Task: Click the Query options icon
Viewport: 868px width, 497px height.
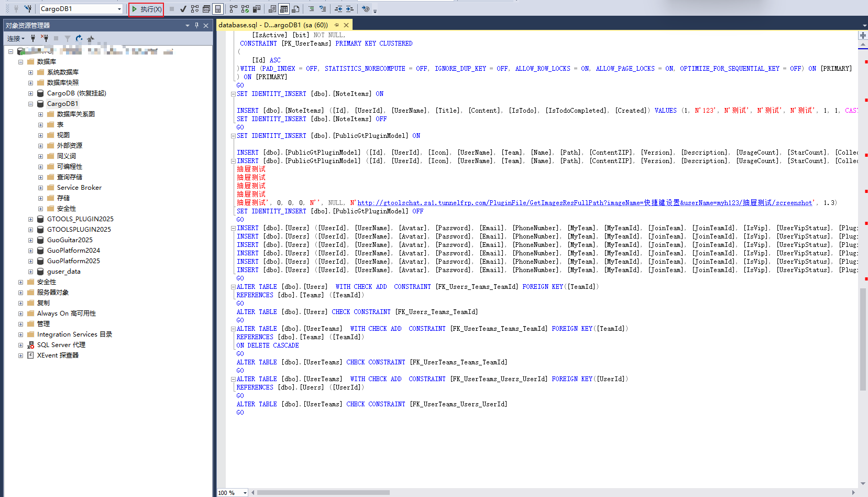Action: point(206,9)
